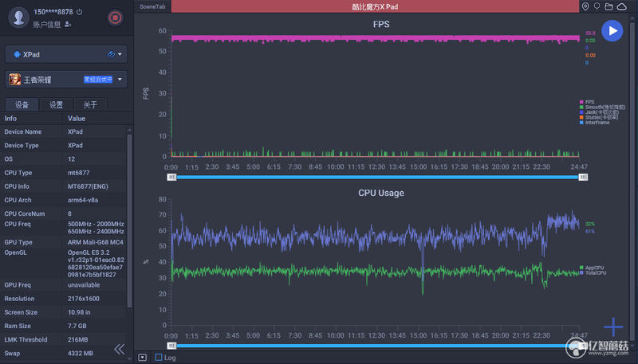
Task: Click the ARM Mali-G68 MC4 GPU value
Action: [96, 242]
